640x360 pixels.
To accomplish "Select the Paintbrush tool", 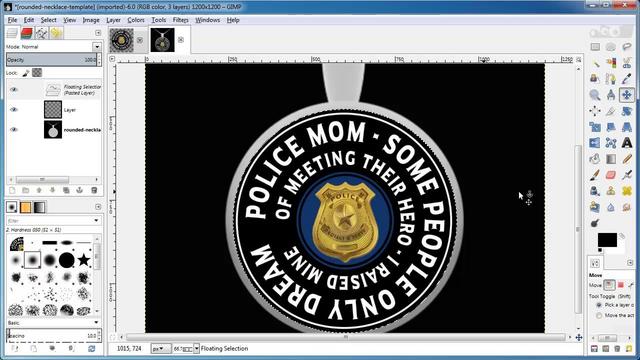I will pyautogui.click(x=595, y=175).
